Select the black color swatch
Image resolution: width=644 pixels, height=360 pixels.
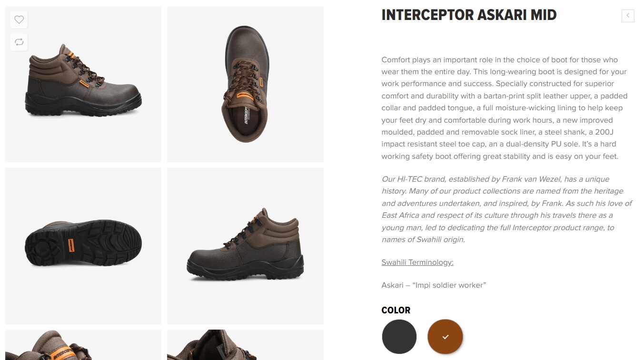[399, 337]
